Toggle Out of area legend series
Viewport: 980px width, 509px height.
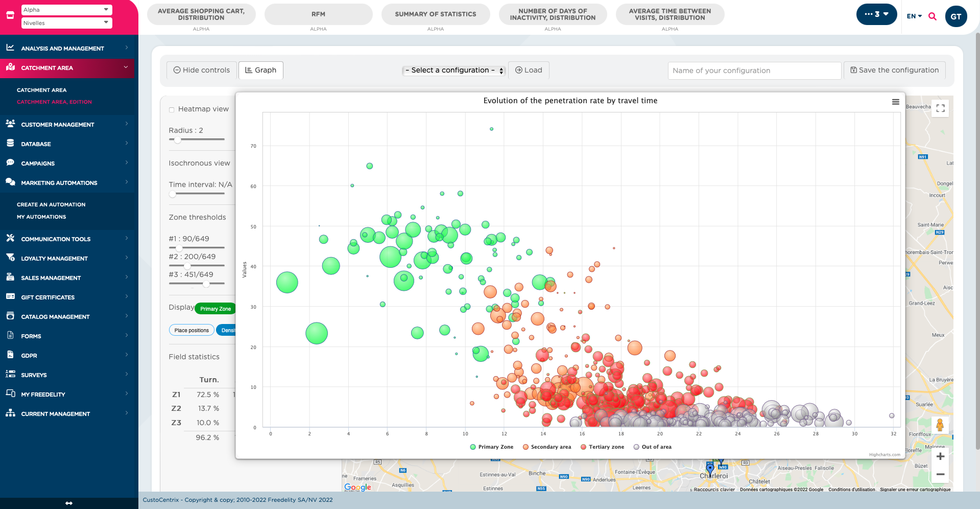(x=652, y=447)
